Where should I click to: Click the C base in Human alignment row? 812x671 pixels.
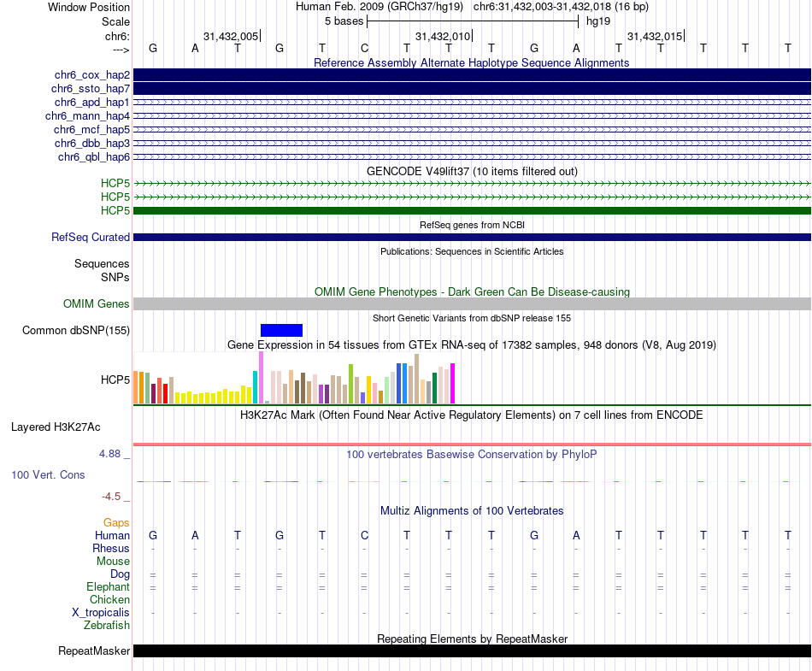(365, 535)
